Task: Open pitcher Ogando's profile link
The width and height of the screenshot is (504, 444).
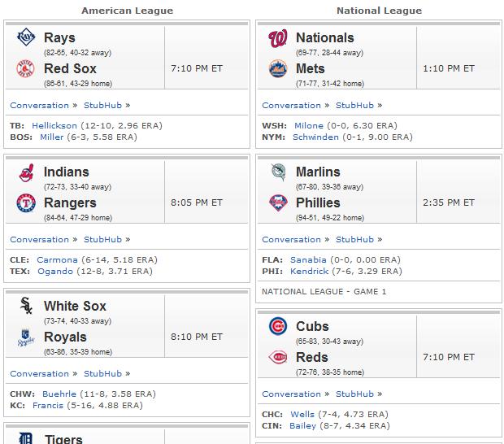Action: tap(55, 272)
